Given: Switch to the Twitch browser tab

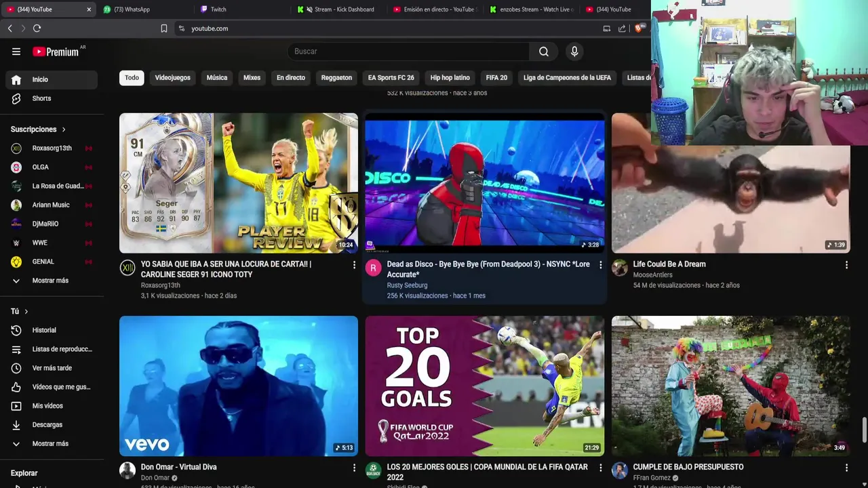Looking at the screenshot, I should pos(243,9).
